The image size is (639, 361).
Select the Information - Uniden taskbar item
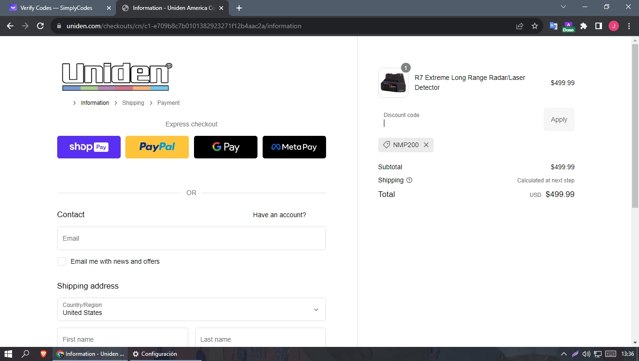tap(90, 354)
